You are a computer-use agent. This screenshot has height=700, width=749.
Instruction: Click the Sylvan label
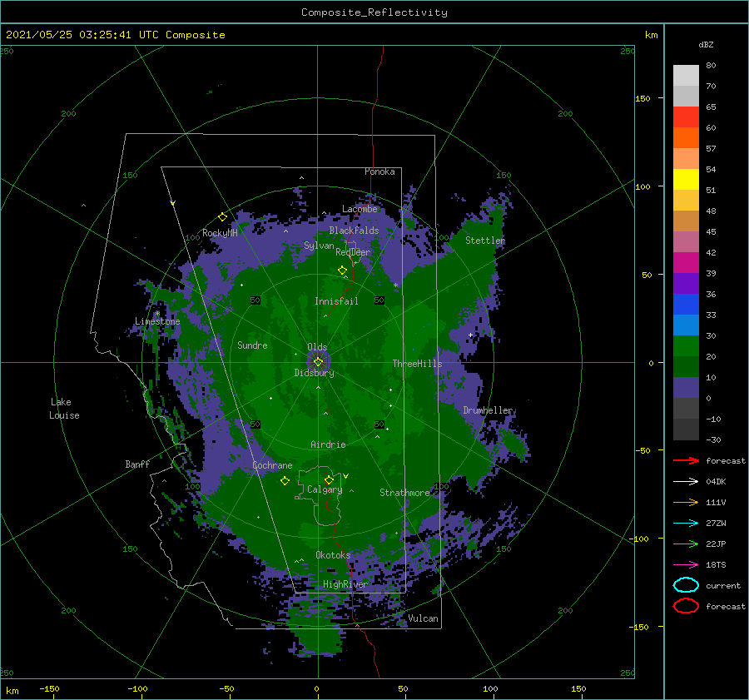tap(319, 246)
